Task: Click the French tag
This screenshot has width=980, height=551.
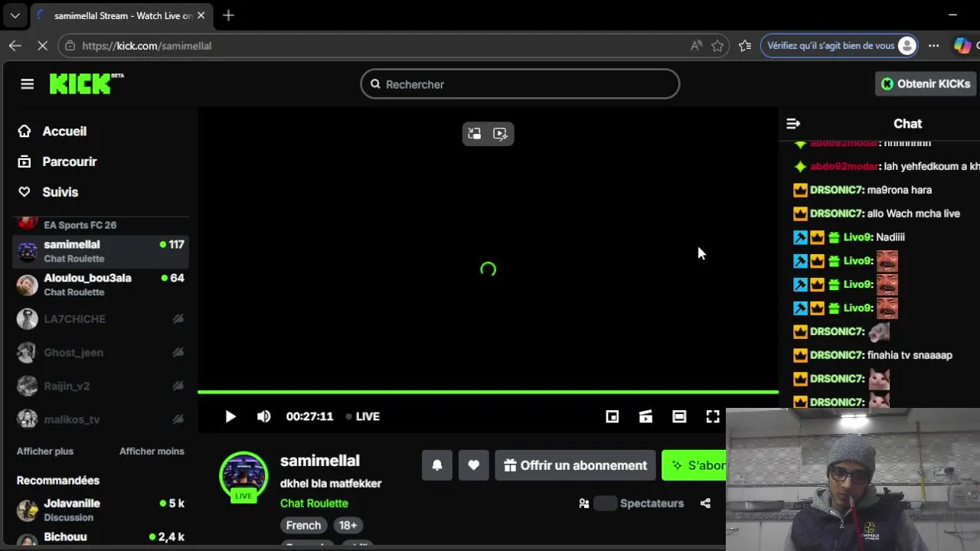Action: point(304,526)
